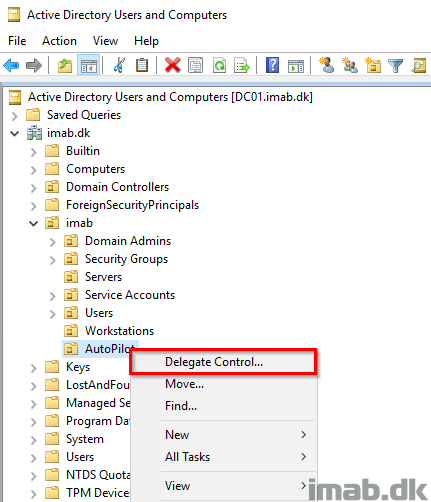Image resolution: width=431 pixels, height=502 pixels.
Task: Click the Servers OU folder icon
Action: 71,277
